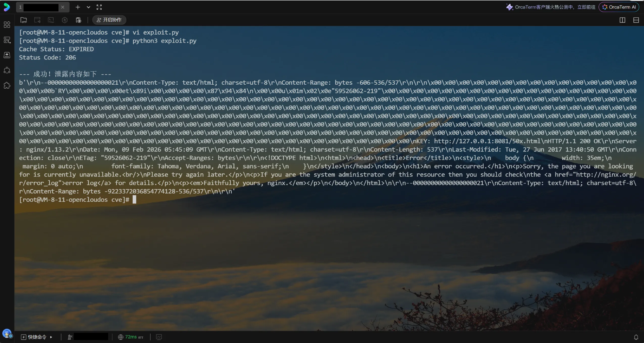Open 快捷命令 quick commands panel
This screenshot has width=644, height=343.
pos(34,337)
